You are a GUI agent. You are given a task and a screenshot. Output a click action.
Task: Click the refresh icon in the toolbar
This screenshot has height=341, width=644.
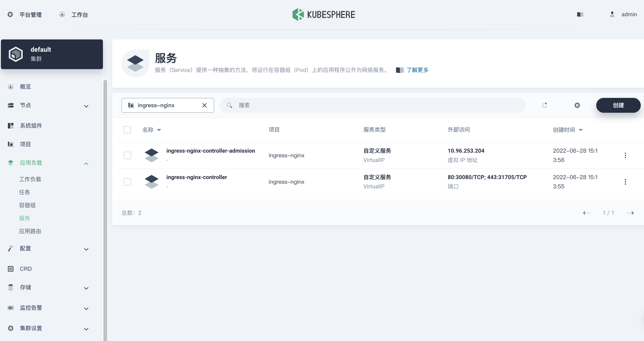point(545,105)
